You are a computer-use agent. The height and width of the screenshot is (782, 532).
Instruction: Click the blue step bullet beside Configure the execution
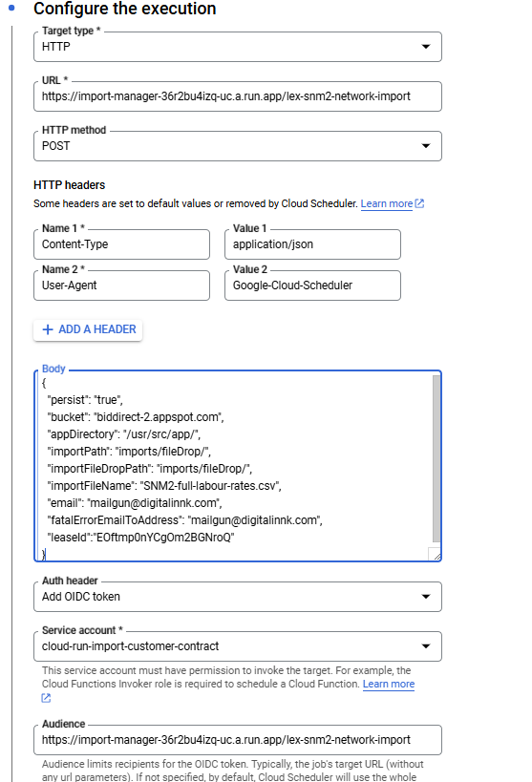coord(12,8)
